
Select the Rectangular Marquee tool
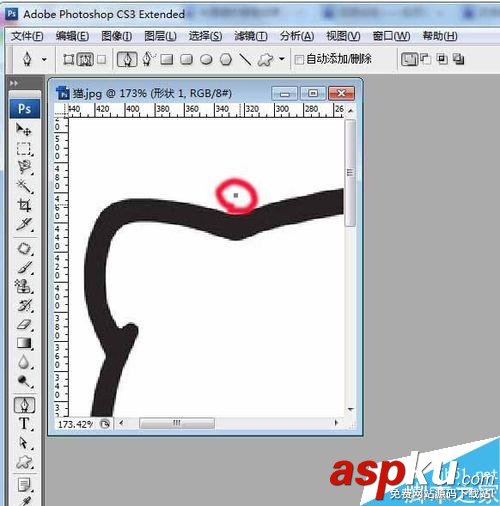click(x=24, y=149)
